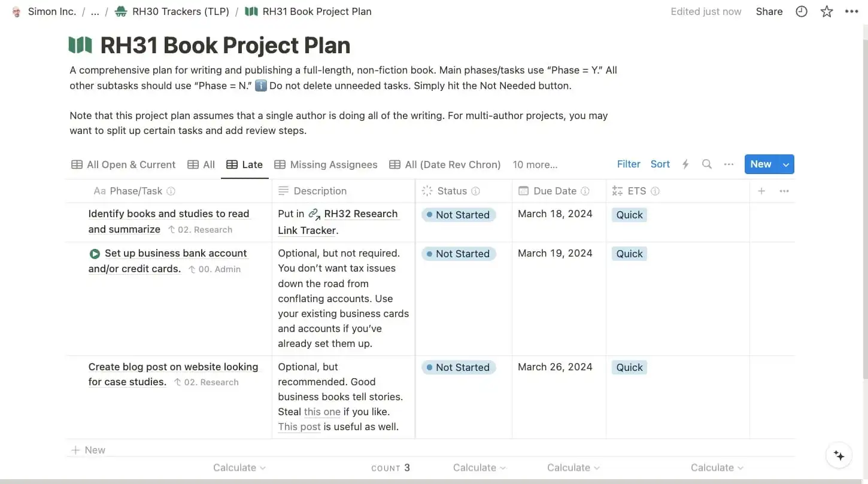The width and height of the screenshot is (868, 484).
Task: Open the database search magnifier icon
Action: click(707, 164)
